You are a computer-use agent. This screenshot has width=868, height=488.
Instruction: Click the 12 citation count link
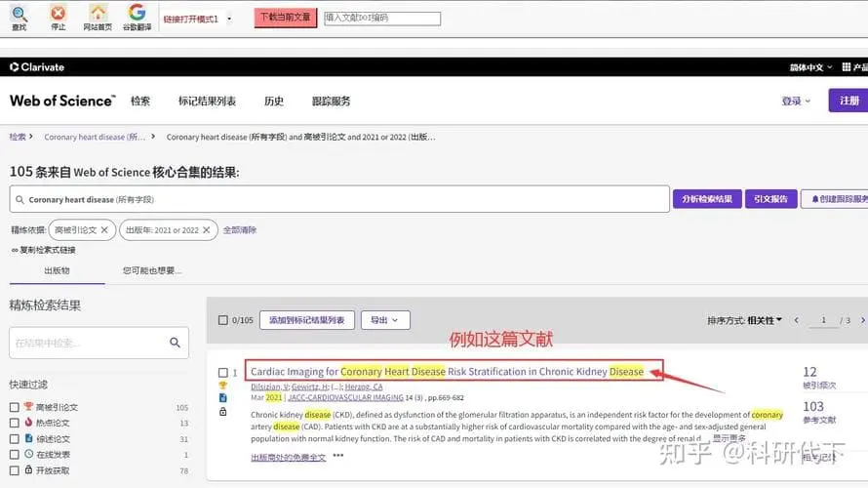tap(809, 372)
